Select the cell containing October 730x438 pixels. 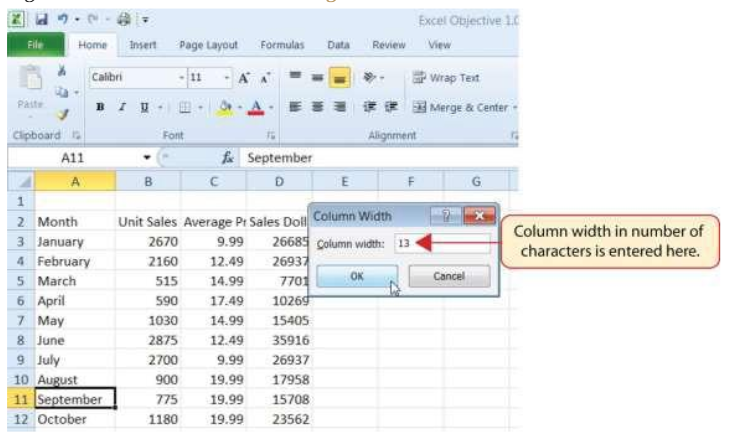click(x=75, y=419)
